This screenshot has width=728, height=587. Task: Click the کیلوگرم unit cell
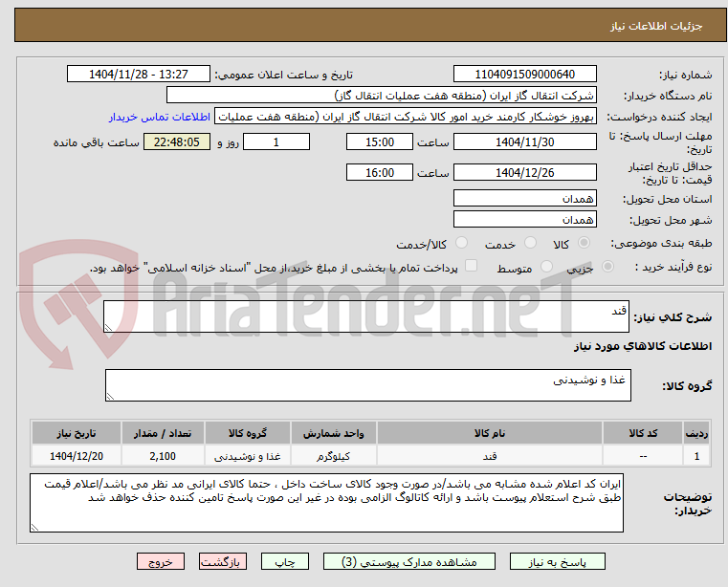click(333, 456)
